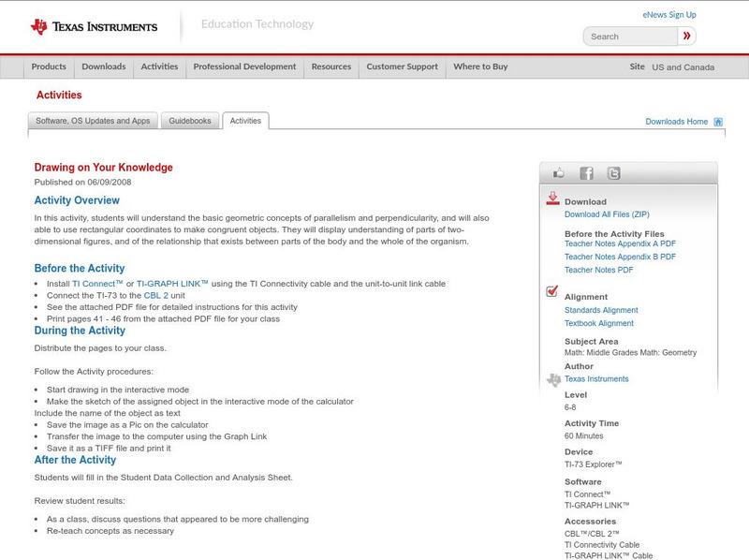Open Where to Buy menu

[480, 66]
